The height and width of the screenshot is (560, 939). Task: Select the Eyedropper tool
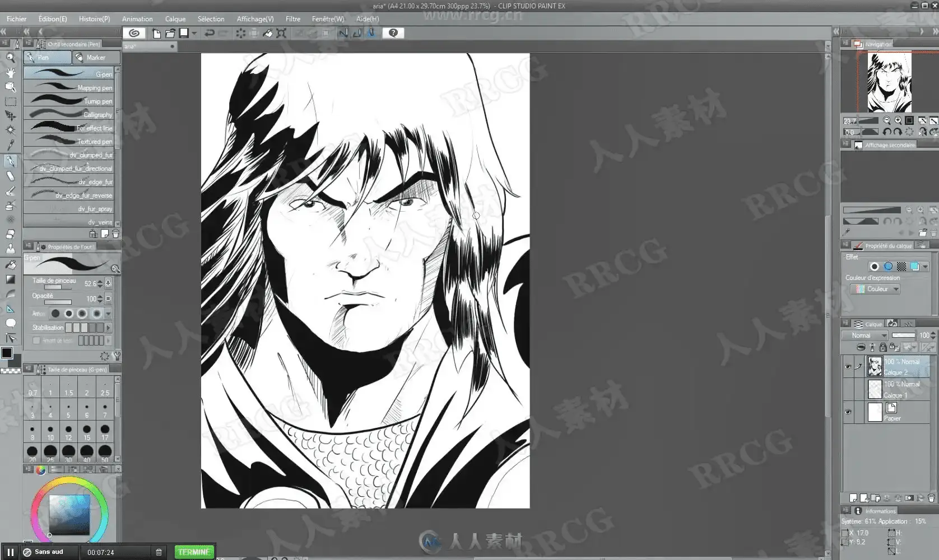(x=10, y=145)
